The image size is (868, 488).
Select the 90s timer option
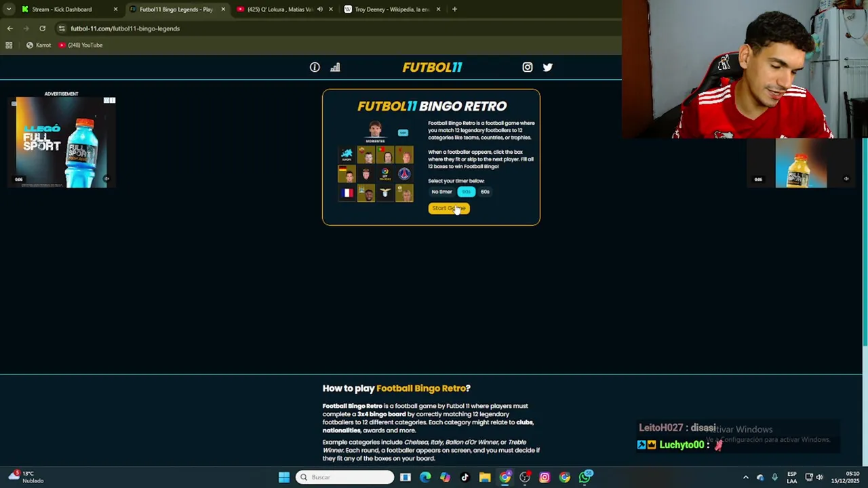466,192
